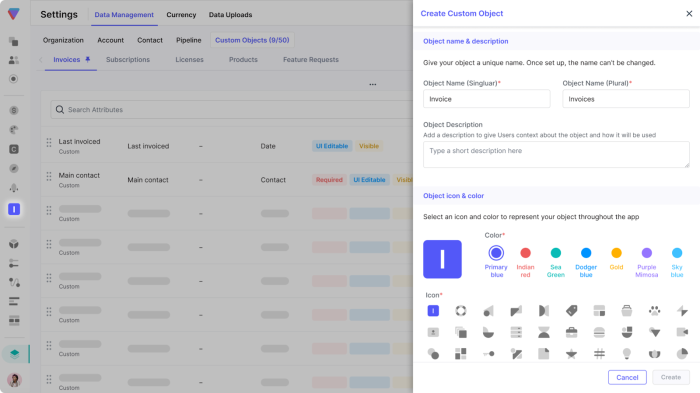The height and width of the screenshot is (393, 700).
Task: Open the Invoices object in sidebar
Action: tap(14, 209)
